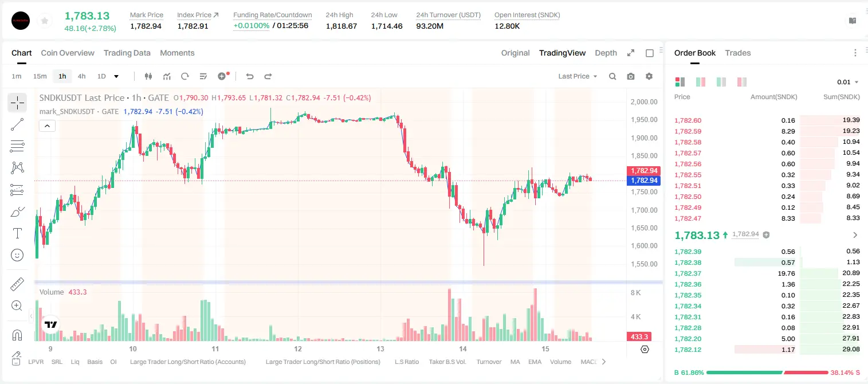Undo the last chart action
Screen dimensions: 868x384
point(249,76)
